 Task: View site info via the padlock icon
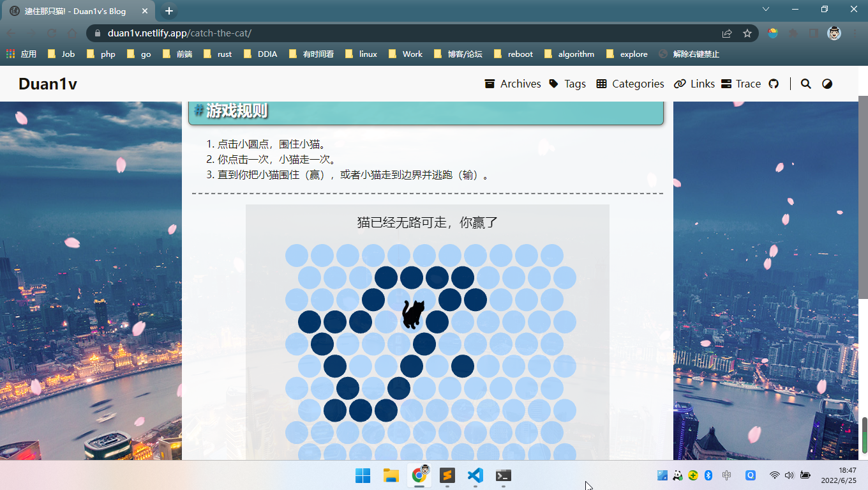click(98, 33)
